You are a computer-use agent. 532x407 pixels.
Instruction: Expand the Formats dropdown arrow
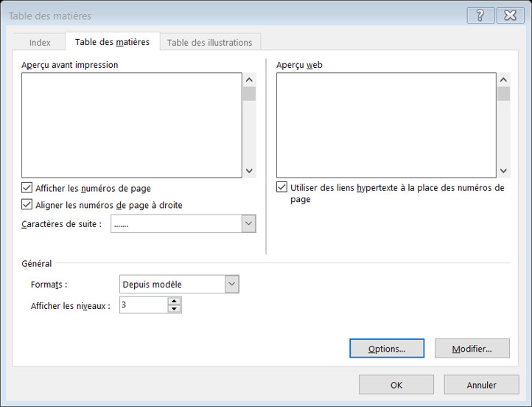pos(231,284)
